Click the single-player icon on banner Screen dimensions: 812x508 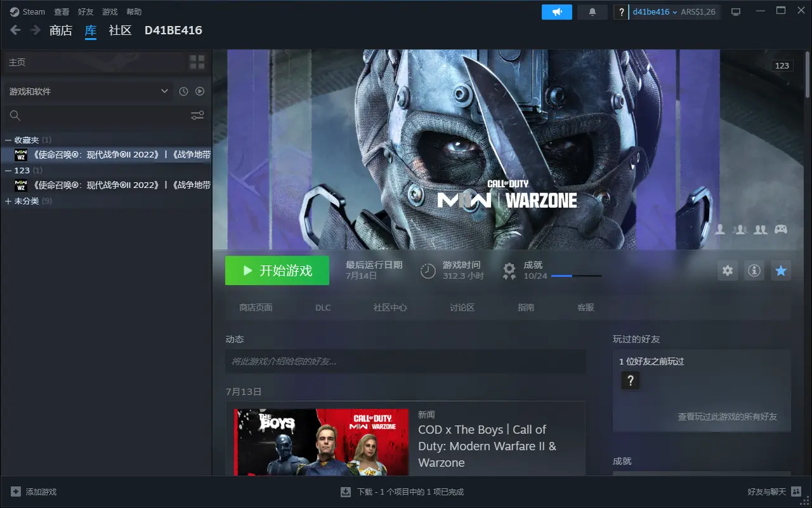coord(720,230)
